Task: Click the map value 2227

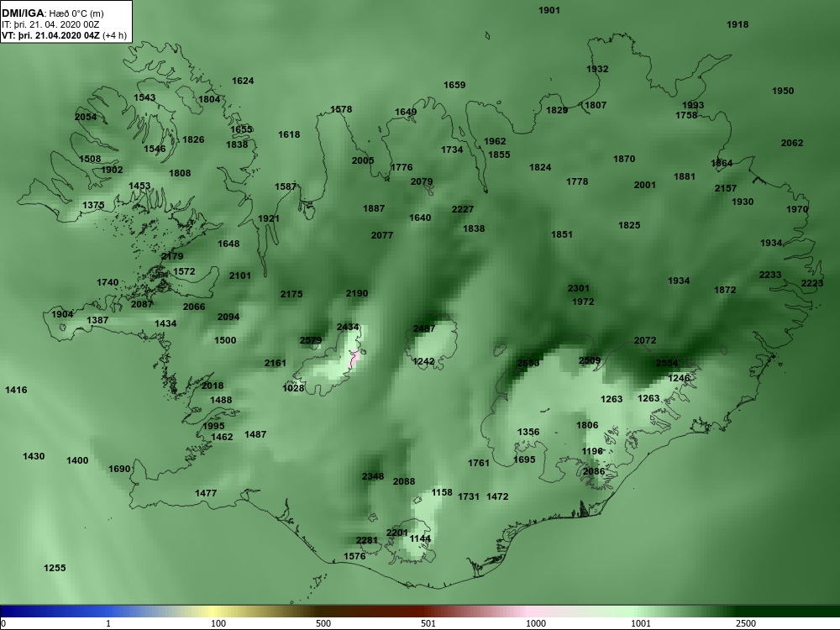Action: (462, 209)
